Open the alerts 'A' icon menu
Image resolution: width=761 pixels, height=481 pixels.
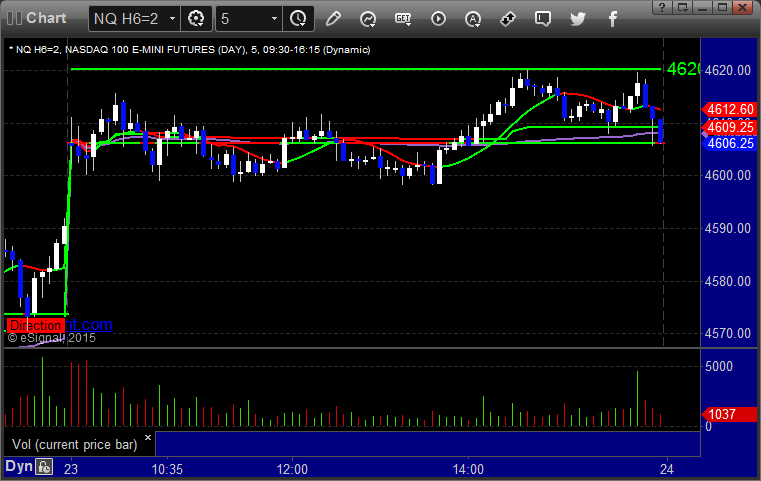pyautogui.click(x=473, y=19)
